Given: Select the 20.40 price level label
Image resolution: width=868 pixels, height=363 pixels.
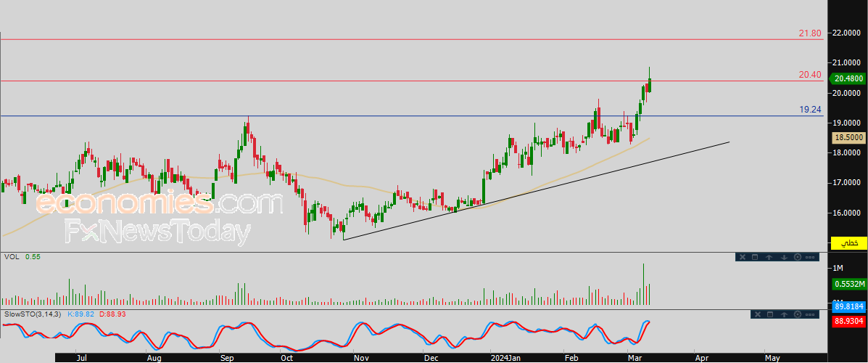Looking at the screenshot, I should pos(810,75).
